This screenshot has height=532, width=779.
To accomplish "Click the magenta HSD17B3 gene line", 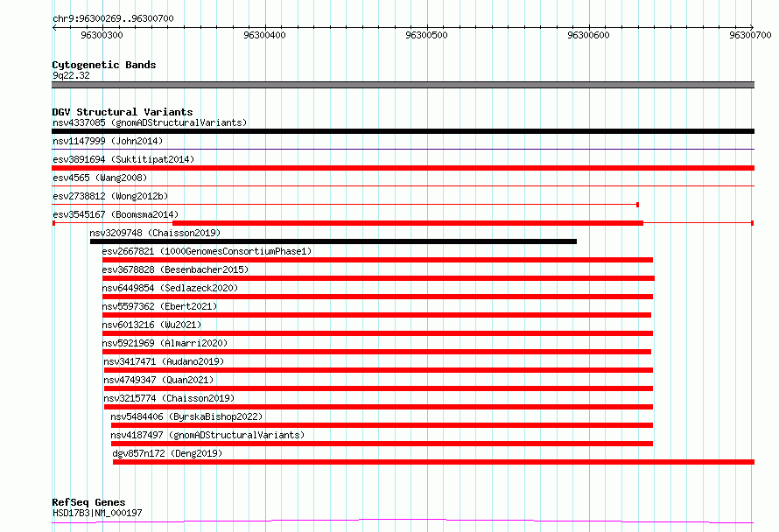I will (x=403, y=521).
